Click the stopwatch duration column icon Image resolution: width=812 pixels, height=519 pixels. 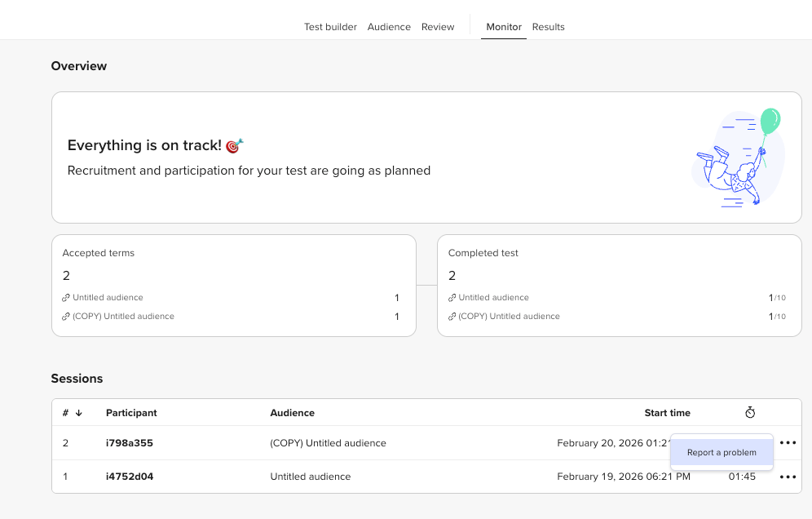(750, 413)
